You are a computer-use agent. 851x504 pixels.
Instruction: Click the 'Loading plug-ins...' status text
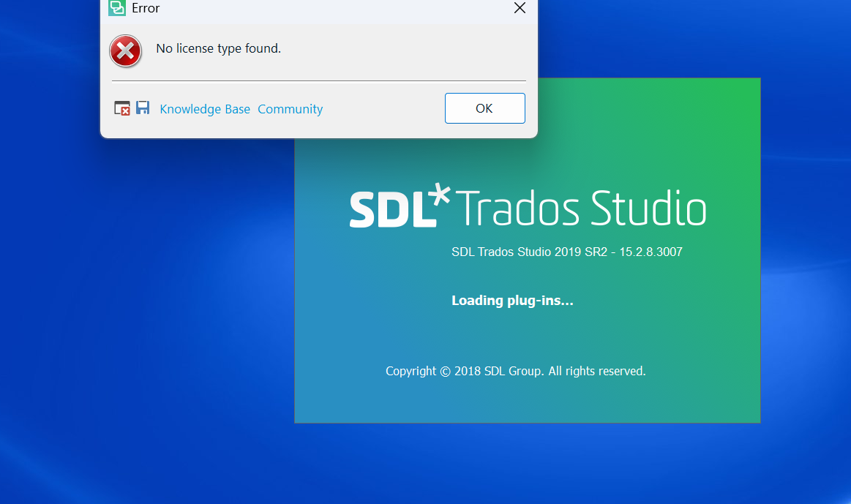[511, 300]
